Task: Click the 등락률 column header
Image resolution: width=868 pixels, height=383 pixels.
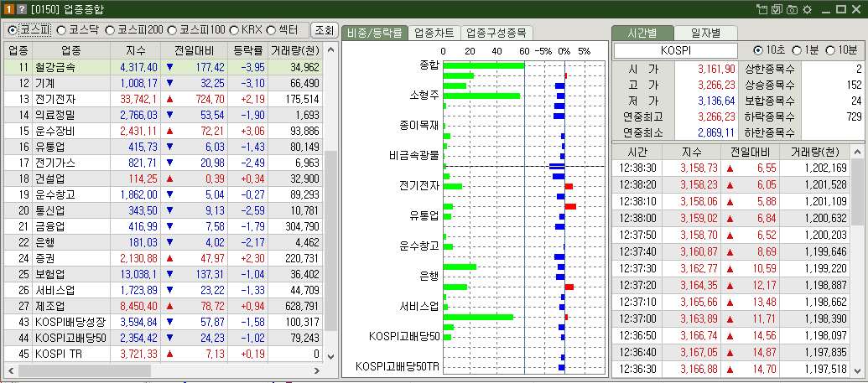Action: (248, 51)
